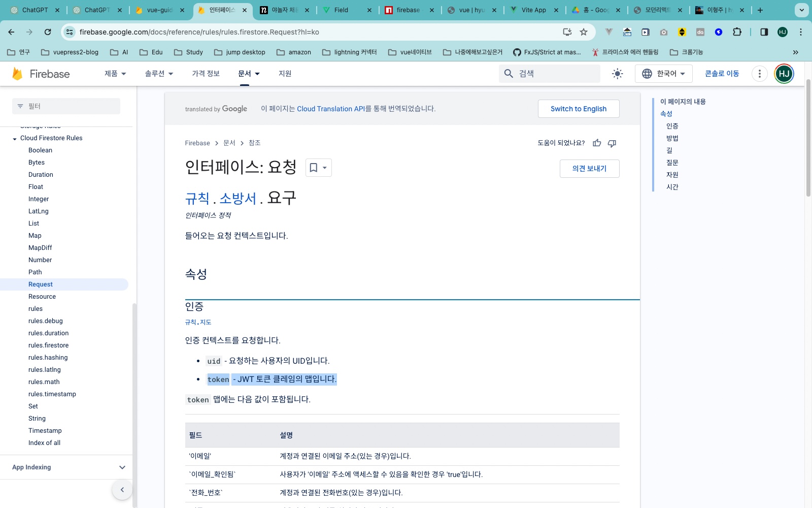Open the 제품 dropdown menu

(115, 74)
